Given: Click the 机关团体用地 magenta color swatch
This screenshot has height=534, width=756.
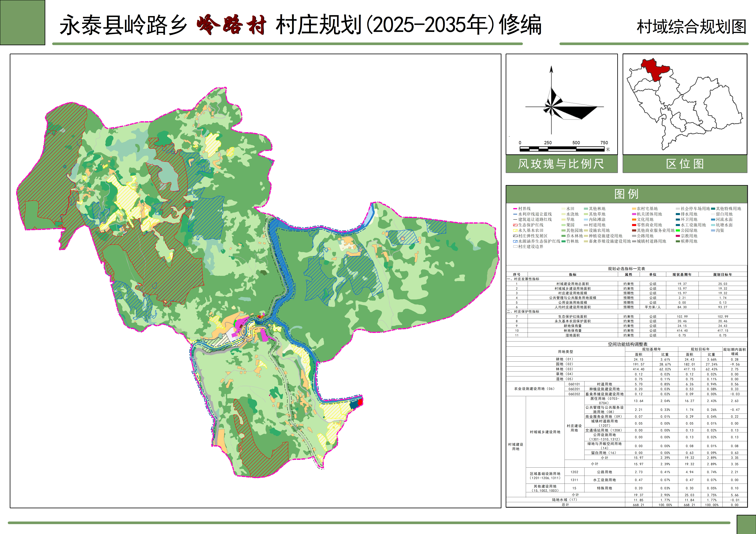Looking at the screenshot, I should pyautogui.click(x=634, y=214).
